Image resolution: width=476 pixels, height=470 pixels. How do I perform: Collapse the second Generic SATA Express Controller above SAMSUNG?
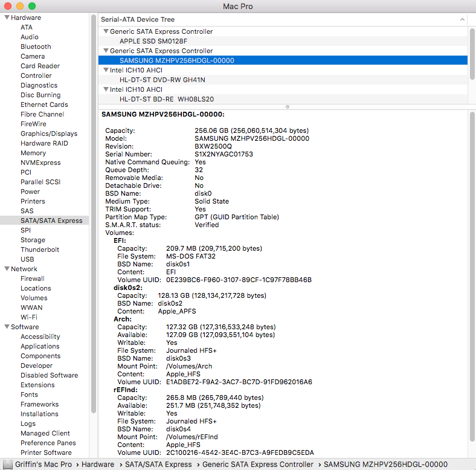click(106, 51)
